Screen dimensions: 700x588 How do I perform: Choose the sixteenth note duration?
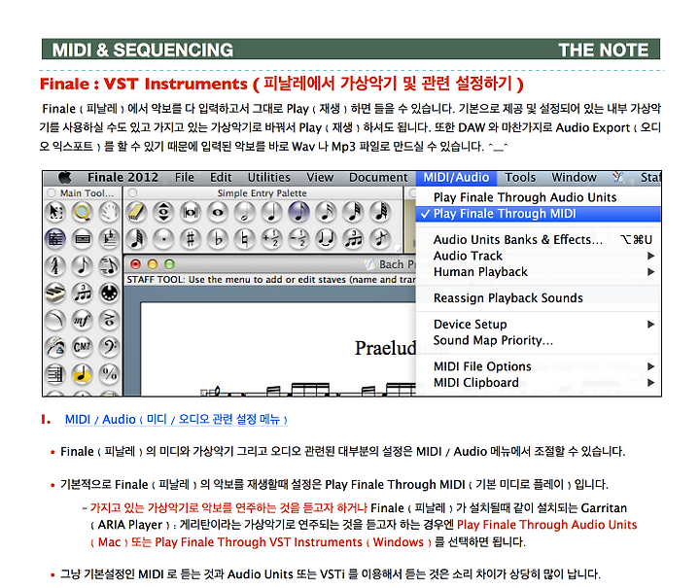[327, 212]
